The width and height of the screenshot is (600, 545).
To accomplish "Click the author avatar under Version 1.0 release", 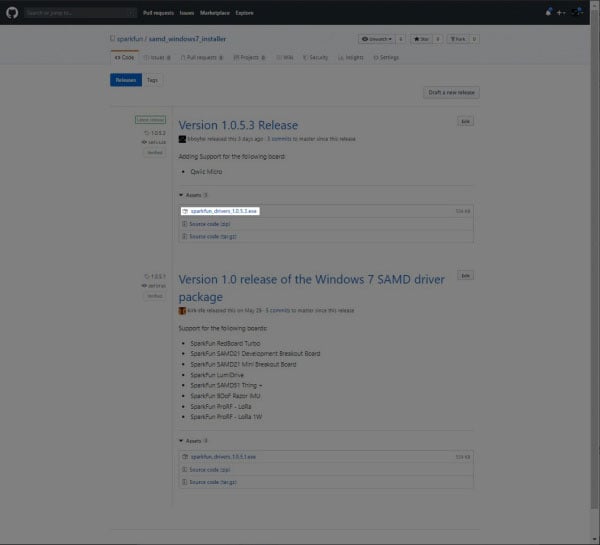I will click(x=182, y=311).
